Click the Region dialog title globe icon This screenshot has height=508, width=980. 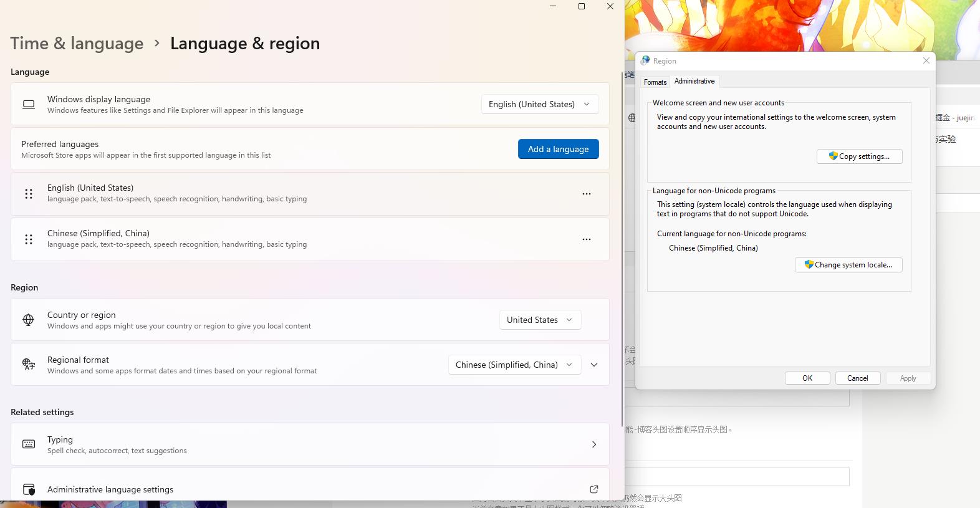click(x=645, y=60)
